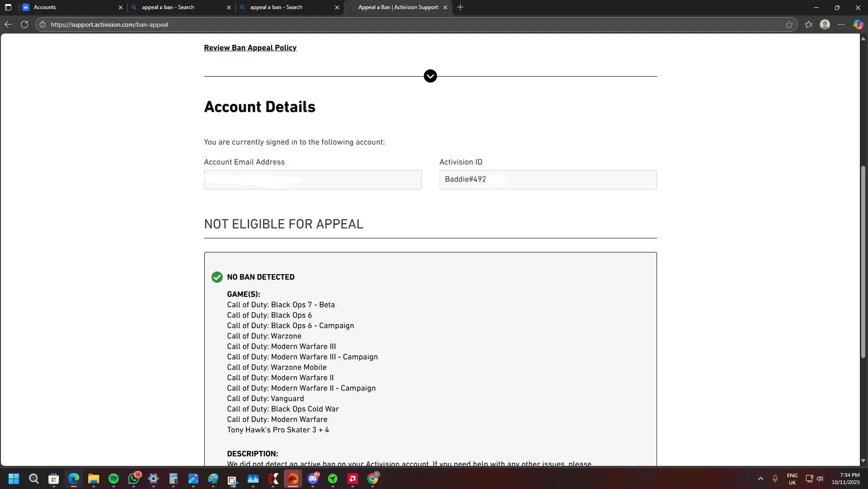Open Calculator from the taskbar
The width and height of the screenshot is (868, 489).
(x=173, y=479)
